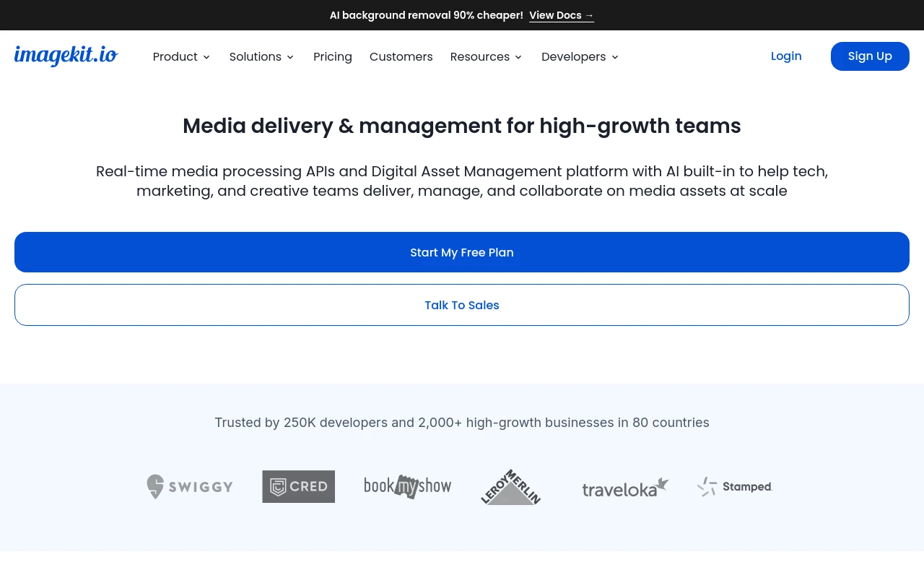Open the Customers page

(x=401, y=56)
